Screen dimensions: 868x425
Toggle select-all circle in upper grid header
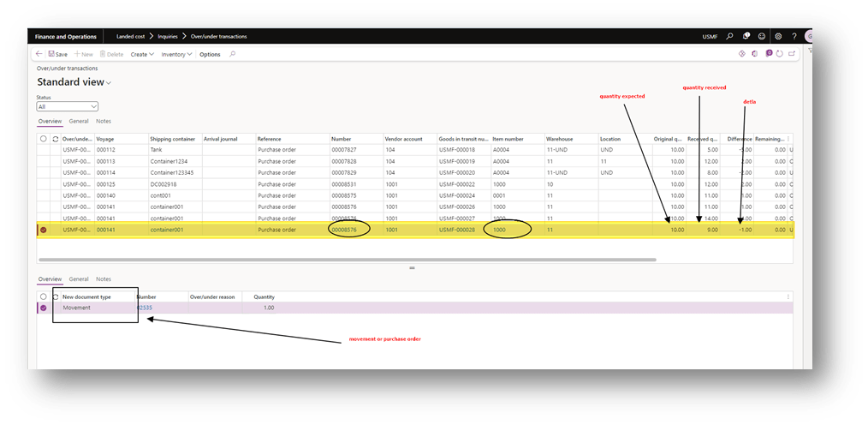43,139
